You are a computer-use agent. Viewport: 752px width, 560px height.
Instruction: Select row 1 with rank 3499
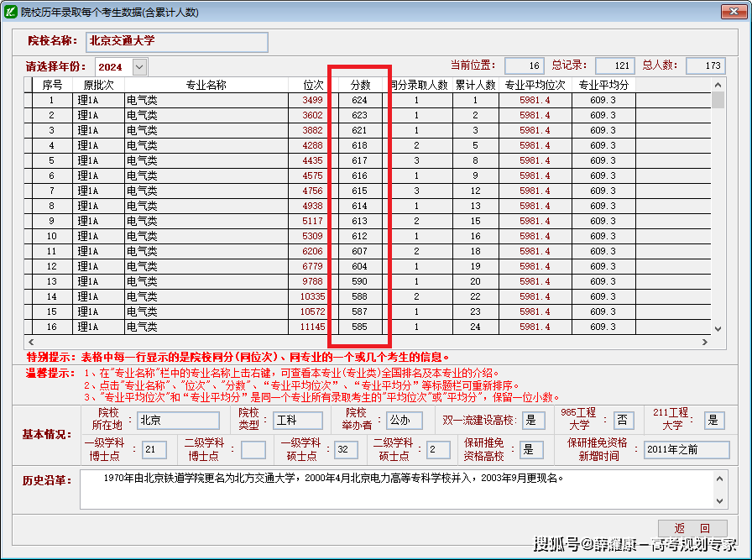pos(368,100)
